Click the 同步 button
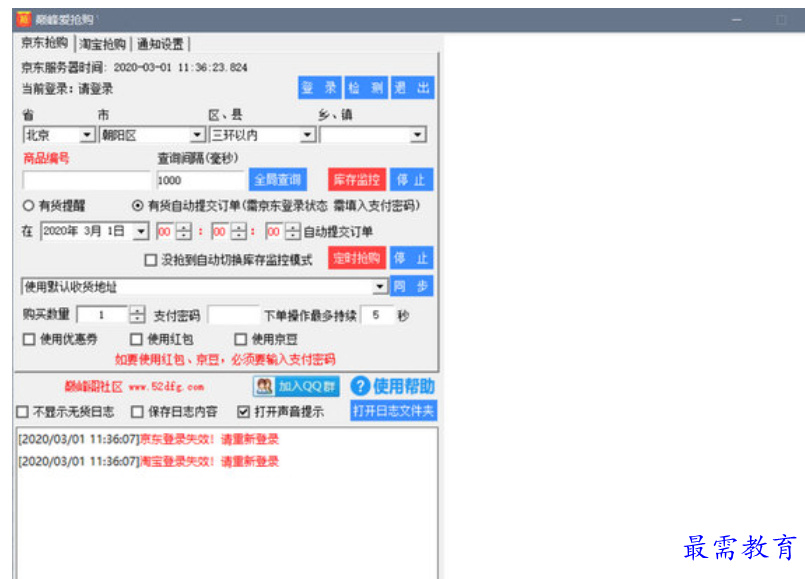 click(411, 286)
